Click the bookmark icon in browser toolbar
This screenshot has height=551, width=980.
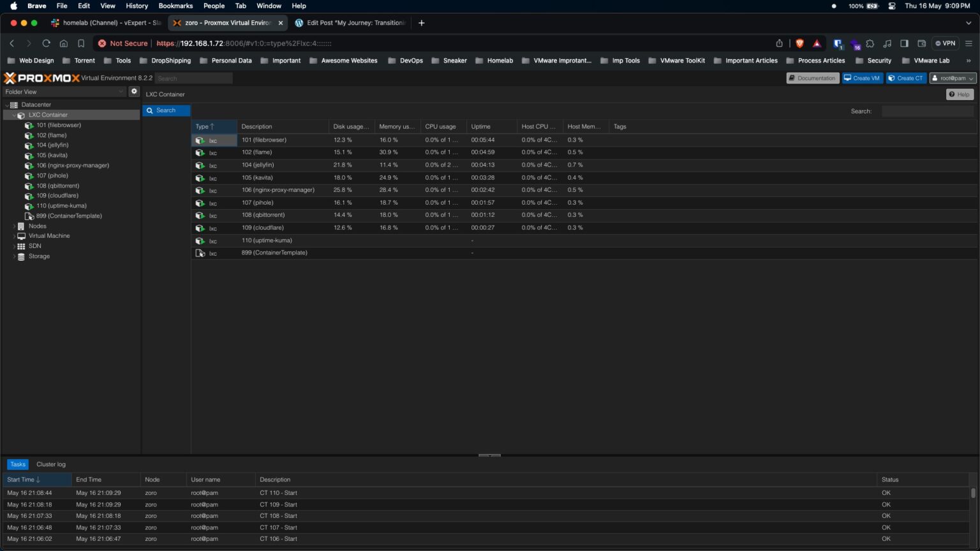81,43
